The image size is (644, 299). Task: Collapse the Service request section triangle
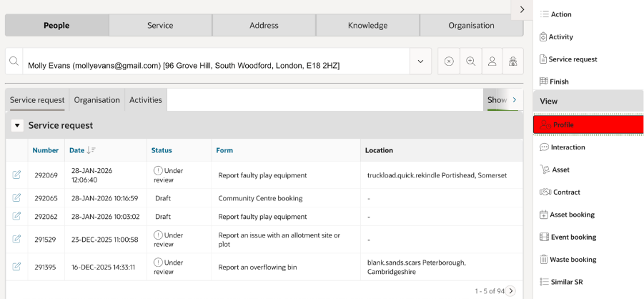(x=18, y=125)
